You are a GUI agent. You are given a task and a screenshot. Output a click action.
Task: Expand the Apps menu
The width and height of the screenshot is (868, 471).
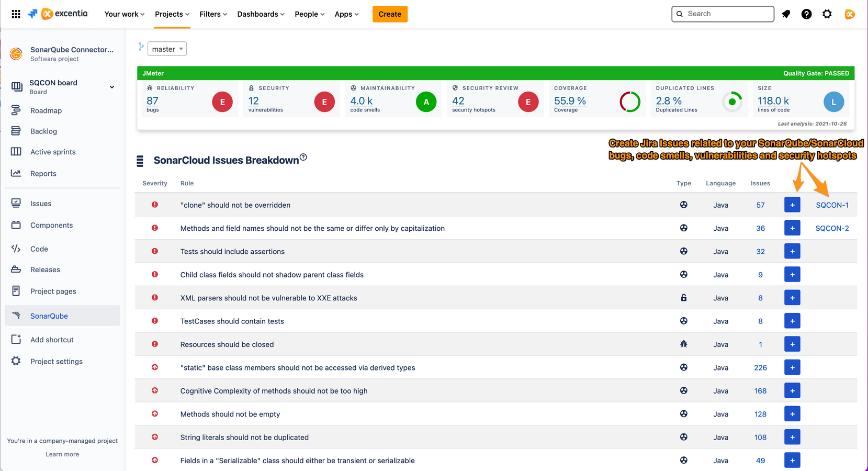tap(346, 14)
